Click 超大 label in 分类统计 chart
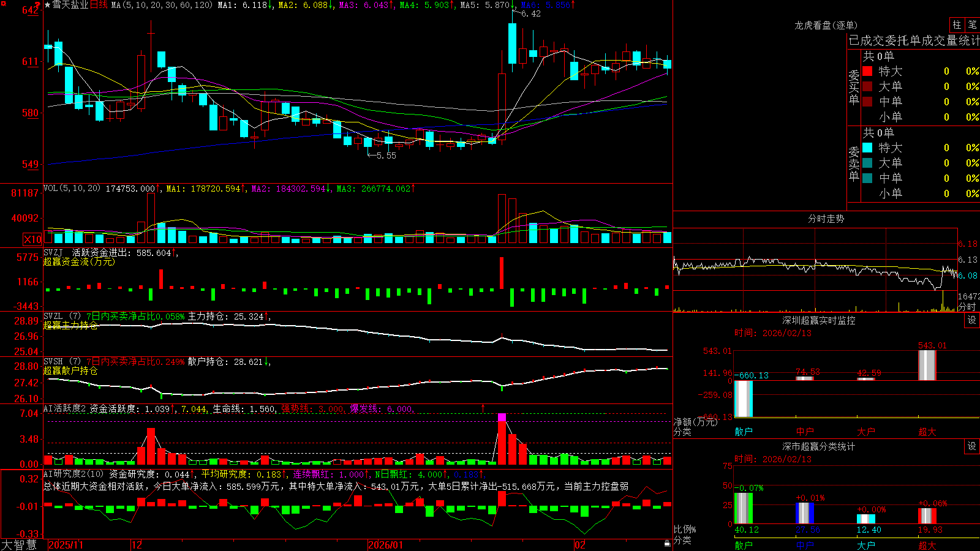Screen dimensions: 980x551 pyautogui.click(x=927, y=545)
